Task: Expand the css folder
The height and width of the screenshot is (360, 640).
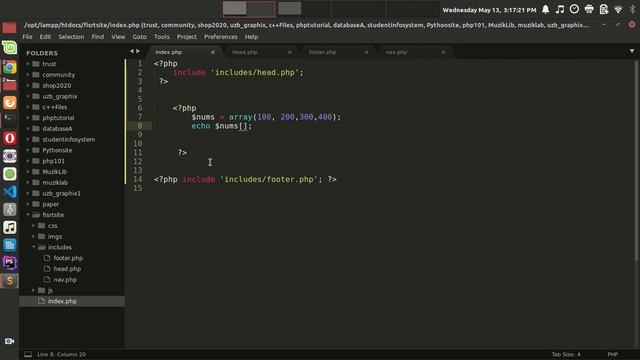Action: pyautogui.click(x=34, y=225)
